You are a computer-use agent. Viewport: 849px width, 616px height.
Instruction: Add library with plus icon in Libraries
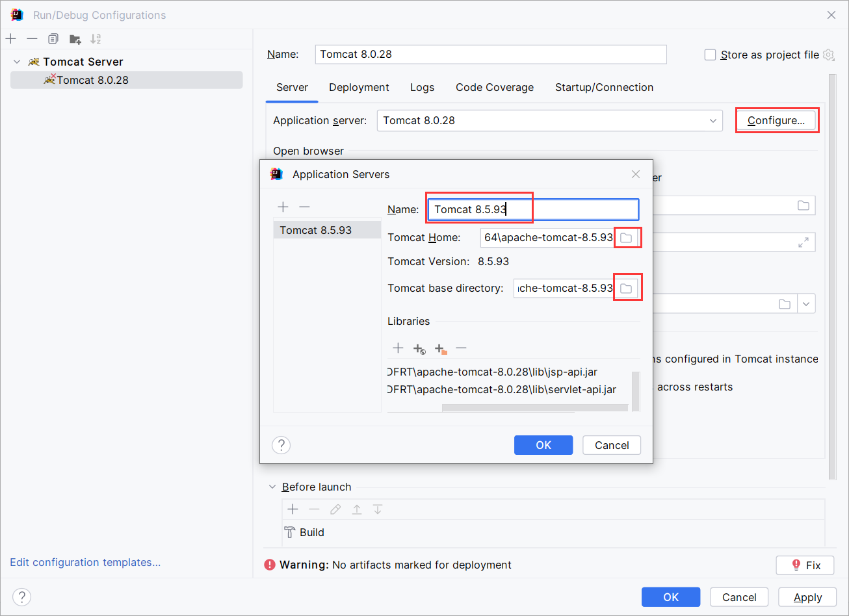[x=398, y=348]
